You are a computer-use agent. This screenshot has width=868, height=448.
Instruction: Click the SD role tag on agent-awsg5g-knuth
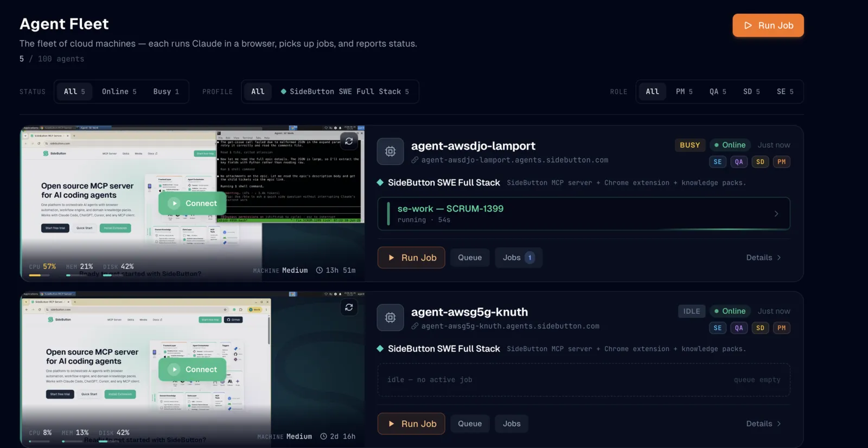tap(760, 328)
